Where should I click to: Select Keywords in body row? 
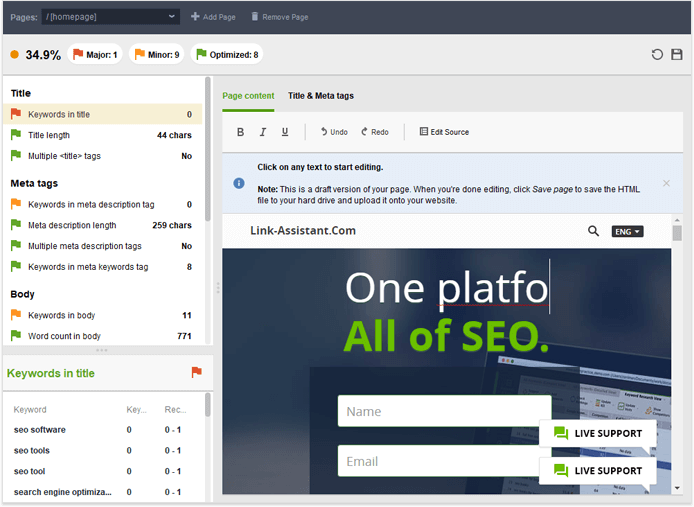[x=103, y=315]
